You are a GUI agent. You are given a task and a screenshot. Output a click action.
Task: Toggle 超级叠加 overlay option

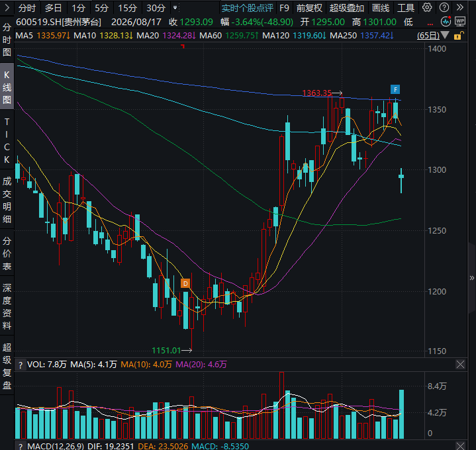point(347,8)
